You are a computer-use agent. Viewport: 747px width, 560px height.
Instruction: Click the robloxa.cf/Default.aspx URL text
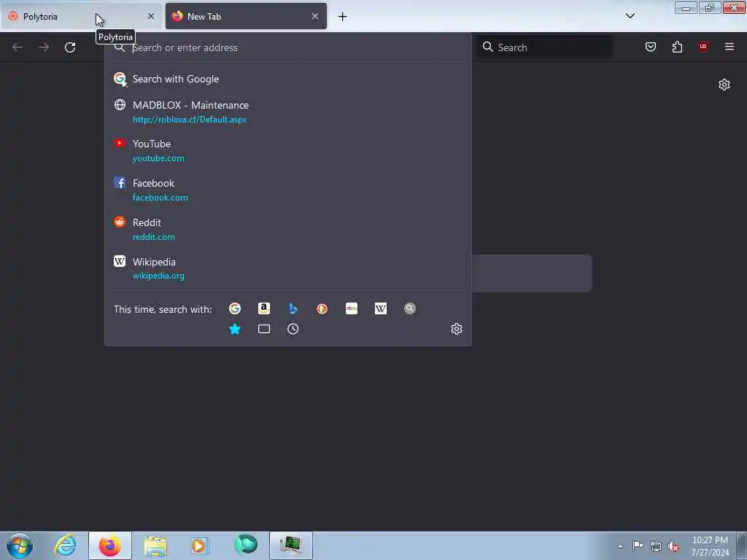coord(190,120)
